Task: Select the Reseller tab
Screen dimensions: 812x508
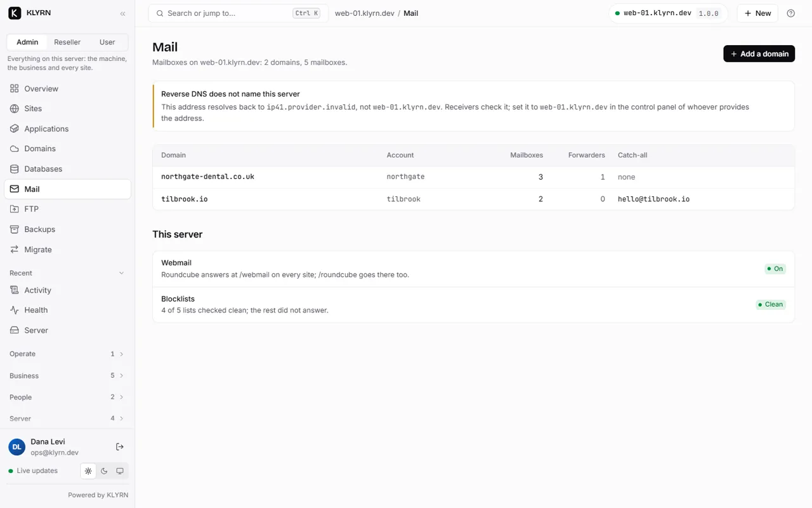Action: click(x=67, y=42)
